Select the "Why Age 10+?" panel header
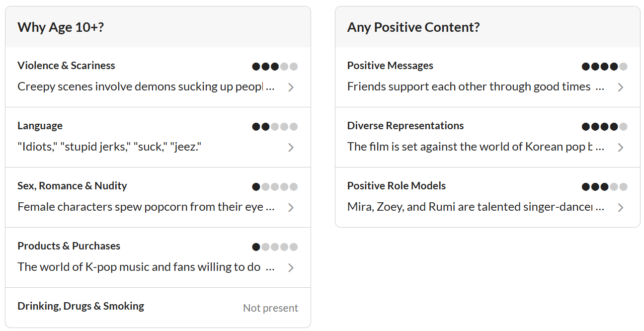Viewport: 644px width, 331px height. click(61, 27)
